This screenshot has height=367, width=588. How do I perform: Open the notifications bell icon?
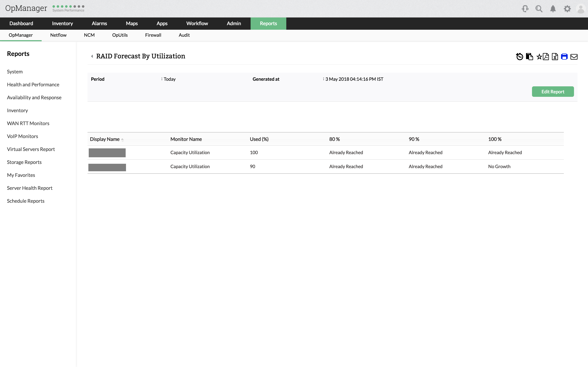coord(553,9)
